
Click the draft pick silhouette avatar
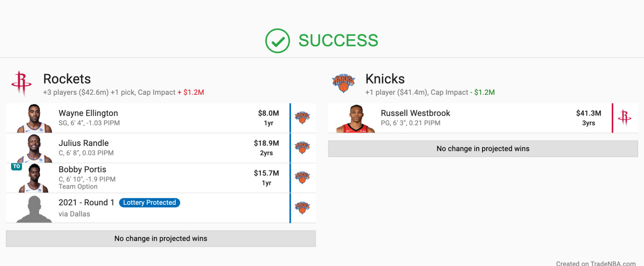pos(34,209)
